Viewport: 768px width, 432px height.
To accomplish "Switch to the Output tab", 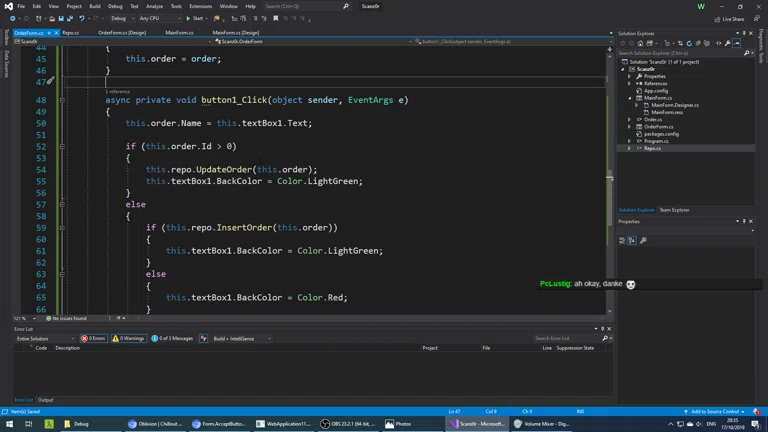I will [46, 400].
